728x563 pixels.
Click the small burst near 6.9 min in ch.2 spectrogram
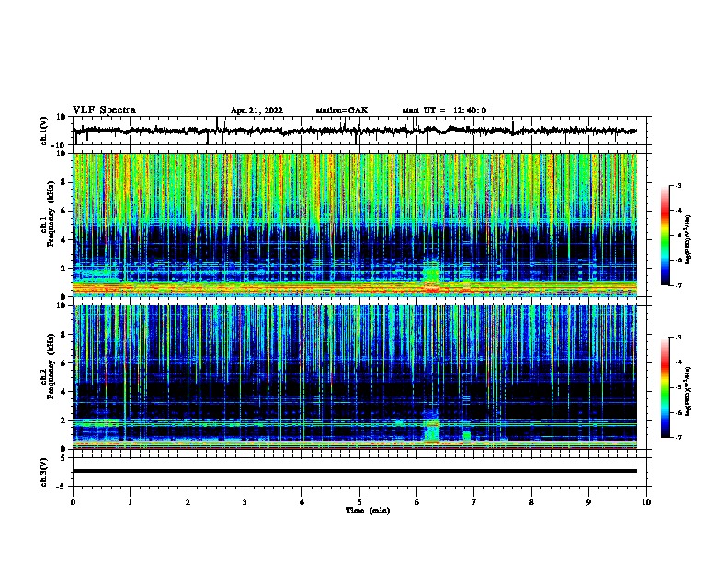467,436
